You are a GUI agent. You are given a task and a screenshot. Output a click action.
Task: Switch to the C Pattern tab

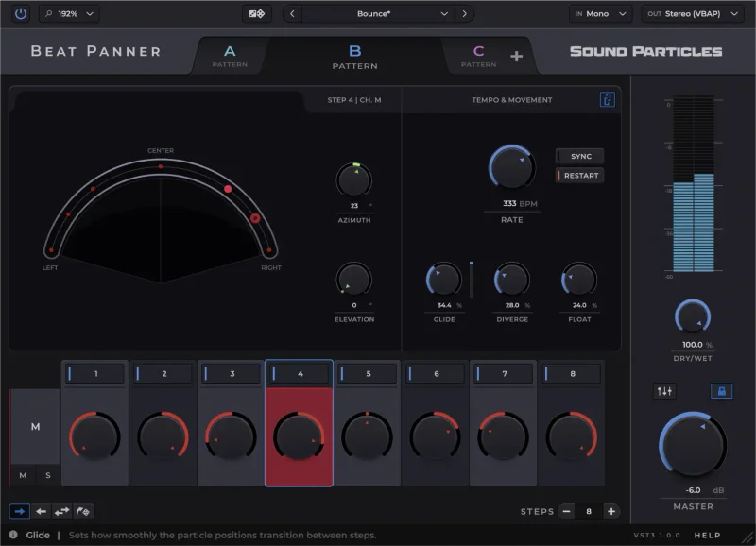click(478, 56)
